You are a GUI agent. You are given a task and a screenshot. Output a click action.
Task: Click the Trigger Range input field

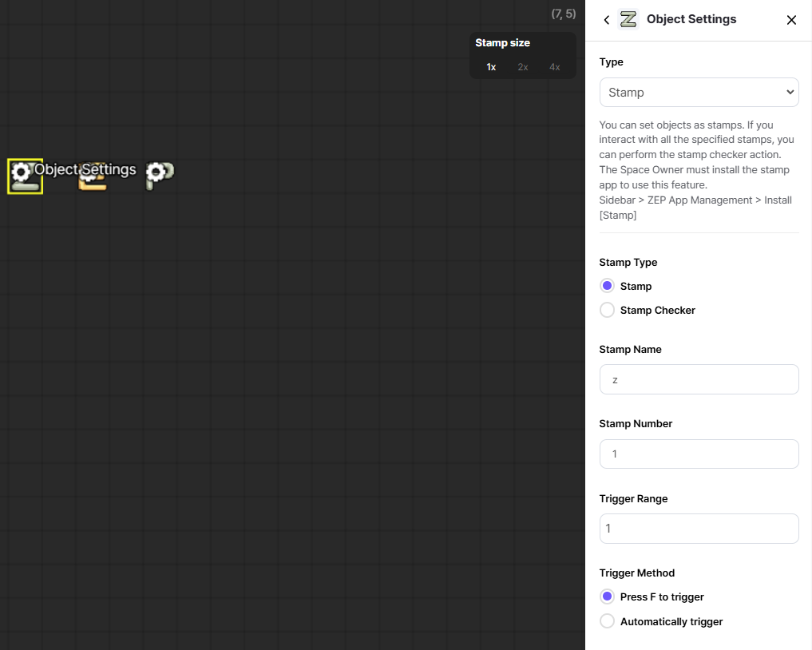699,529
